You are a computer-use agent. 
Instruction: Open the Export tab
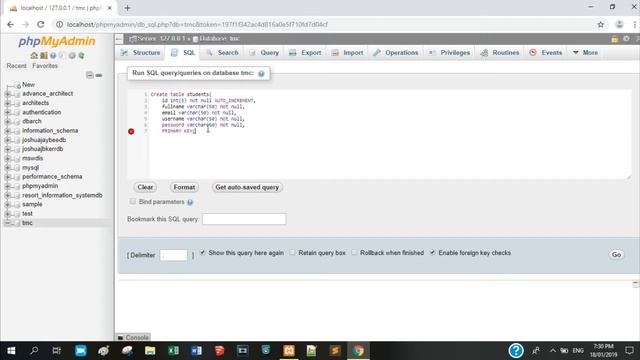(x=305, y=53)
